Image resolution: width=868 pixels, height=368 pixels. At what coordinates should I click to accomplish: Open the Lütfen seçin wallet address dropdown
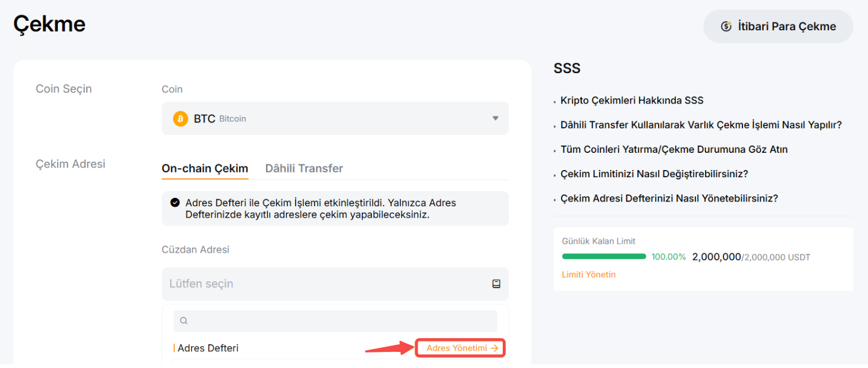click(x=336, y=284)
